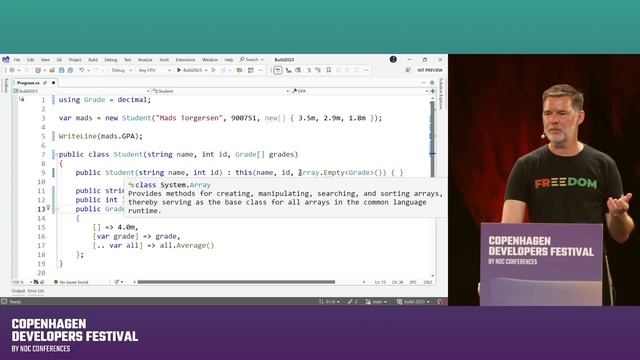This screenshot has width=640, height=360.
Task: Open the Any CPU platform dropdown
Action: [154, 70]
